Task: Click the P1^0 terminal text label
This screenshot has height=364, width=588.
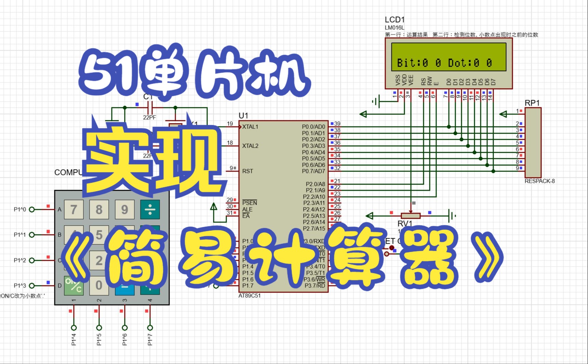Action: (20, 210)
